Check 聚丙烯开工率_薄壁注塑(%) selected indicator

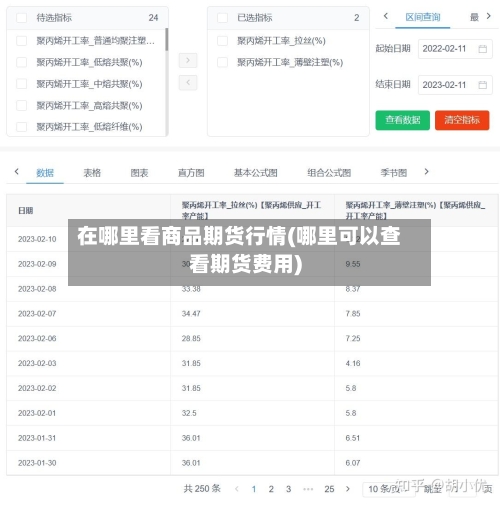(222, 62)
